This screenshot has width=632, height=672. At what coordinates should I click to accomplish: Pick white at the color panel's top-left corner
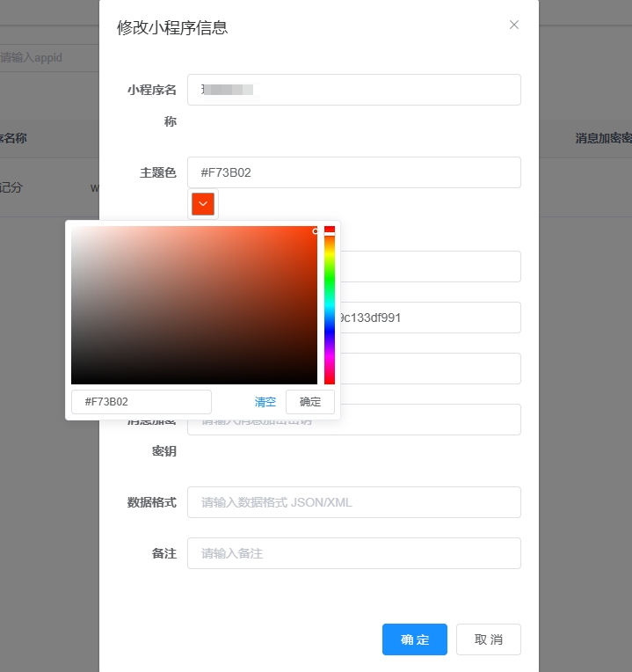(73, 228)
